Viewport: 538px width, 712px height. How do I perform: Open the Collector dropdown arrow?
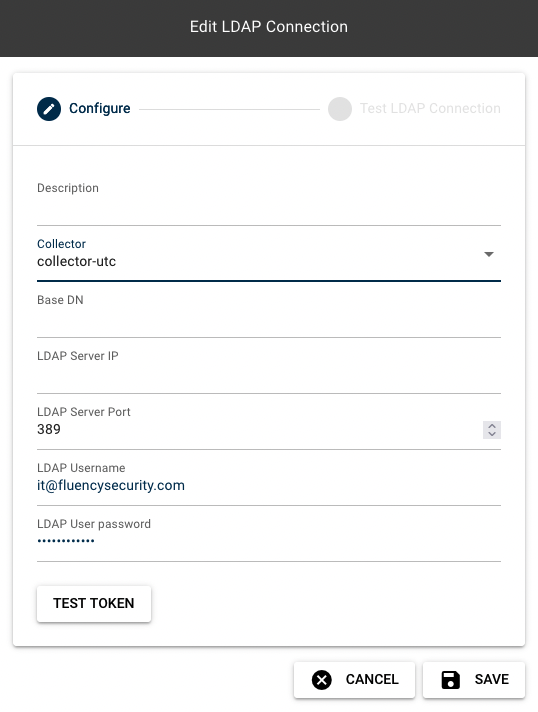489,254
